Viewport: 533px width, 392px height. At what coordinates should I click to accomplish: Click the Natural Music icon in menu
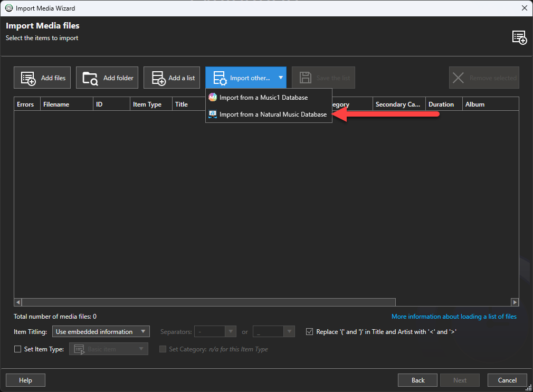coord(213,114)
